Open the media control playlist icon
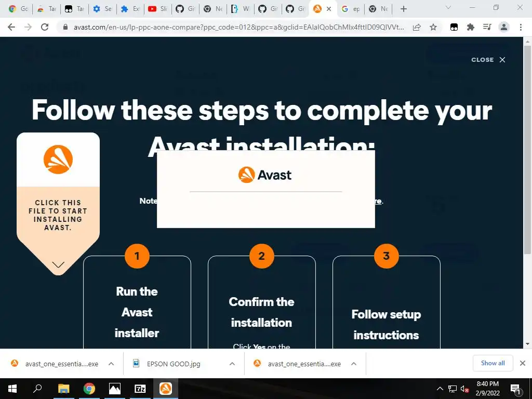 [x=487, y=27]
